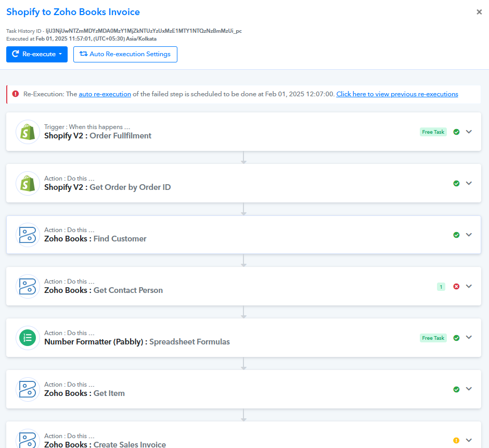
Task: Click the Zoho Books icon in Get Item step
Action: [28, 389]
